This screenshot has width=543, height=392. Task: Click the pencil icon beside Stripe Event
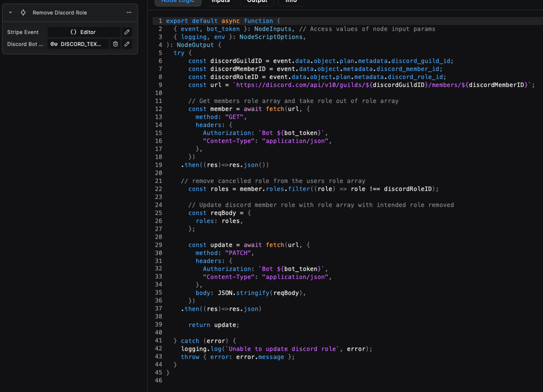(127, 31)
